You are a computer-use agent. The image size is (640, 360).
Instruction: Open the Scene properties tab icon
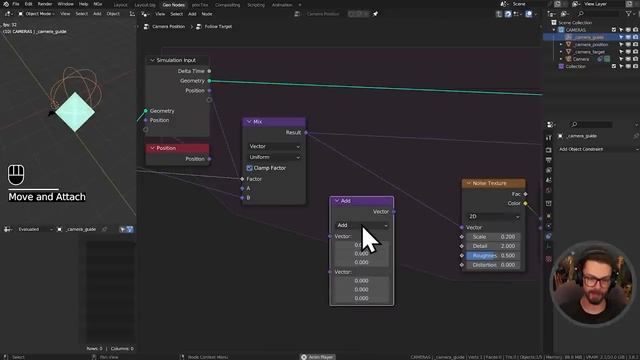[549, 180]
